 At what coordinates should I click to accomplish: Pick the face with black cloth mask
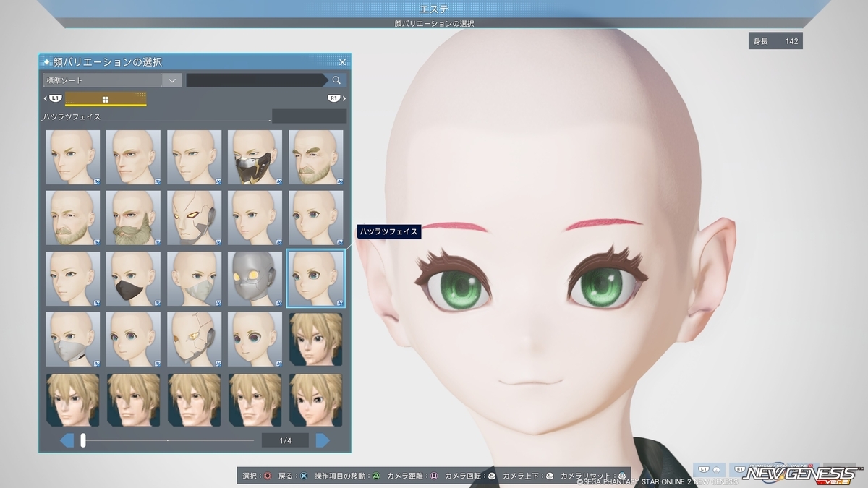coord(134,278)
